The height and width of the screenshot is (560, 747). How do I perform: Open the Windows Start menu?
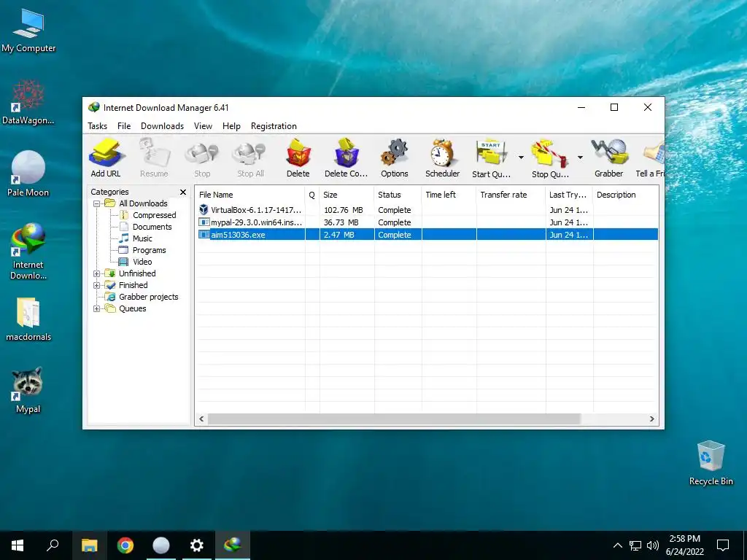pyautogui.click(x=18, y=545)
